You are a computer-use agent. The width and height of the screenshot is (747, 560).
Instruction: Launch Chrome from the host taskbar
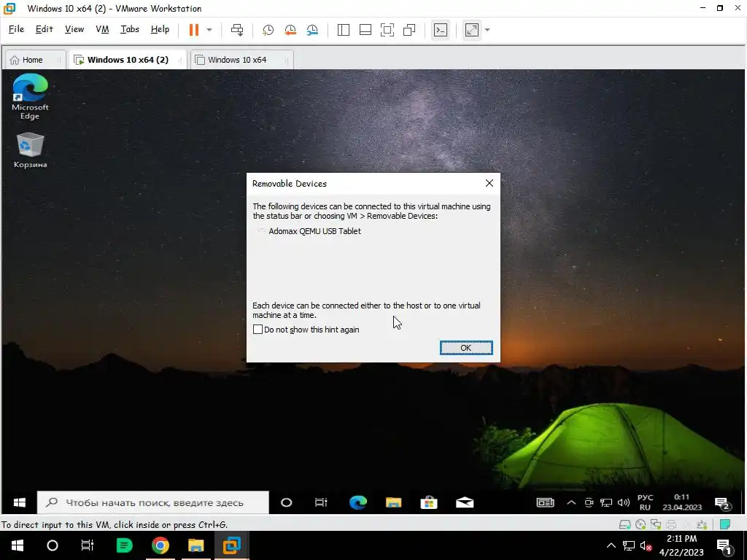coord(160,545)
